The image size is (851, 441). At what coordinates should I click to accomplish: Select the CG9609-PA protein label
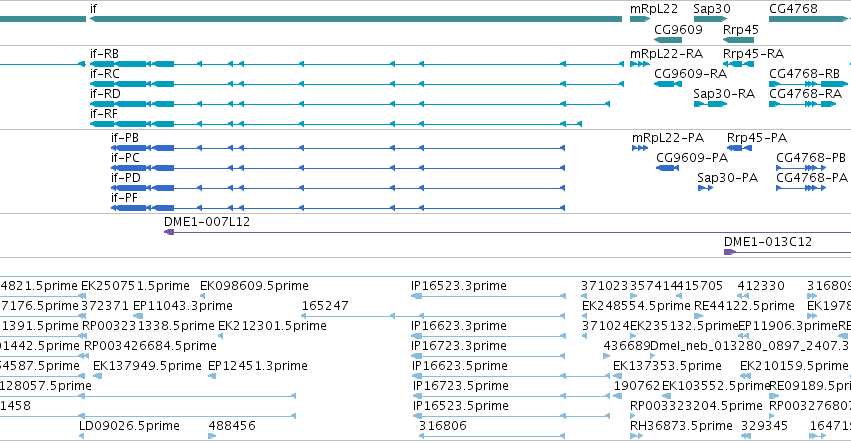click(692, 158)
